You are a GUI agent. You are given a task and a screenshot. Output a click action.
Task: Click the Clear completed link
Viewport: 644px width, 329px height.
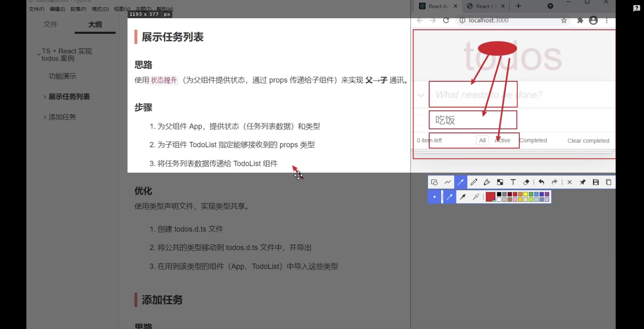click(x=588, y=141)
